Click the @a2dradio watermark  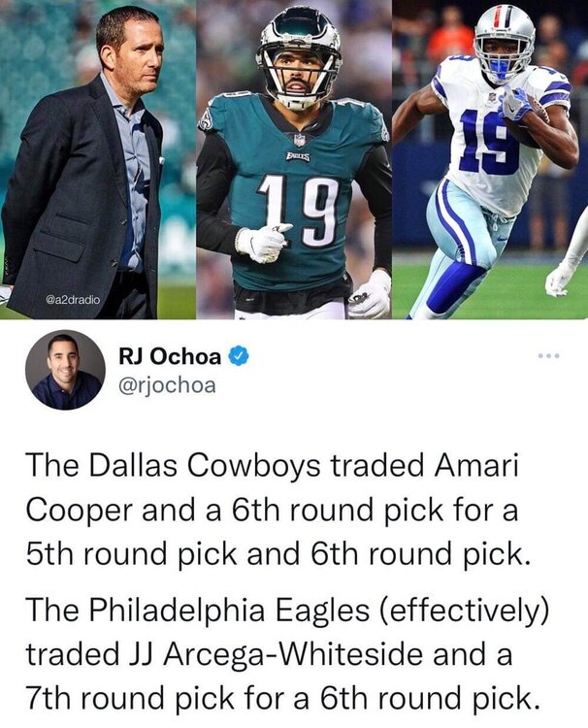(x=73, y=300)
